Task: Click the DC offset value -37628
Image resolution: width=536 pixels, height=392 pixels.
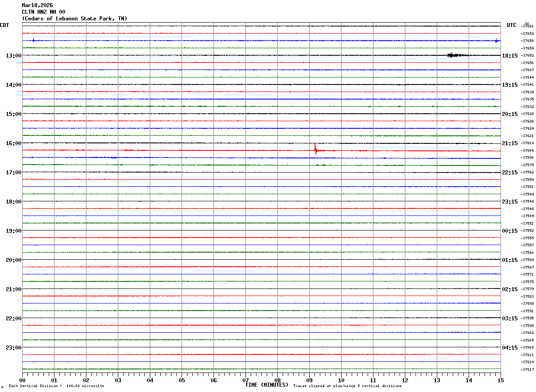Action: tap(527, 114)
